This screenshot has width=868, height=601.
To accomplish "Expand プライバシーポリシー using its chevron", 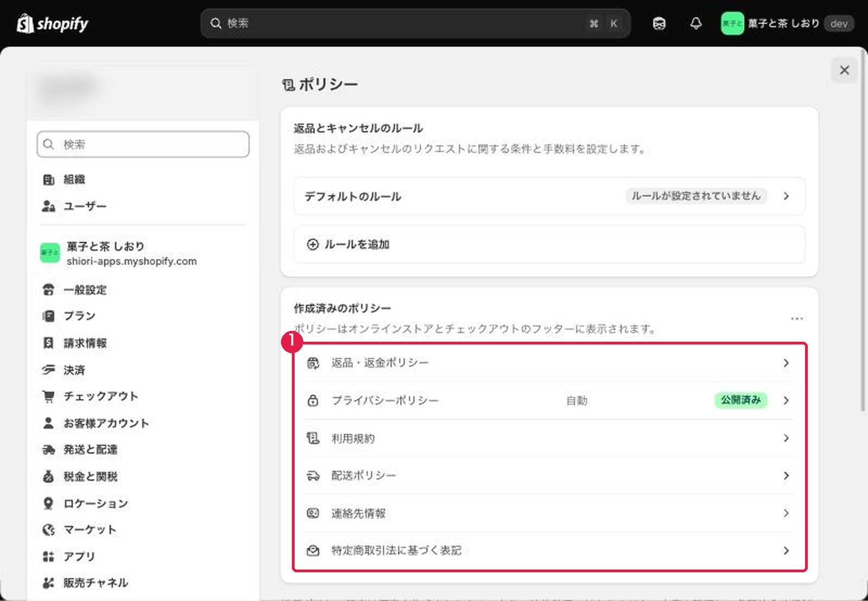I will coord(786,400).
